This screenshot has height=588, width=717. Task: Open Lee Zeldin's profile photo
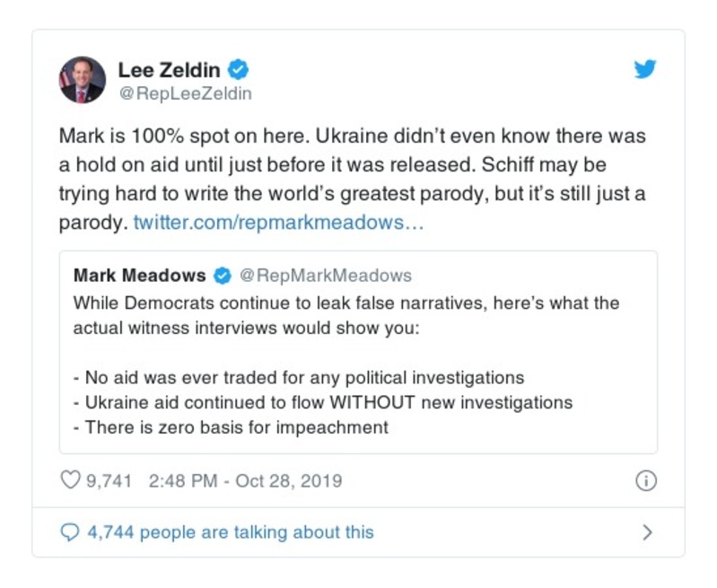tap(83, 80)
